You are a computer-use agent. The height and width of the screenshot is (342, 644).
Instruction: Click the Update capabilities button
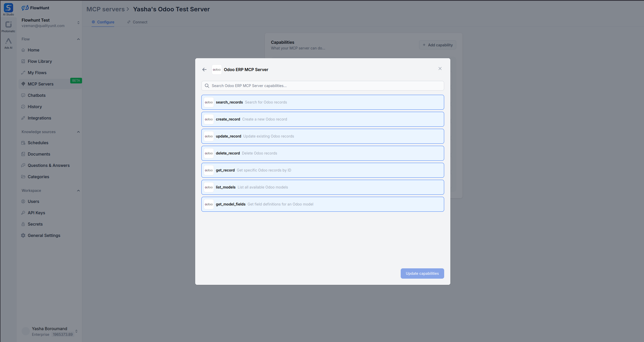[422, 273]
